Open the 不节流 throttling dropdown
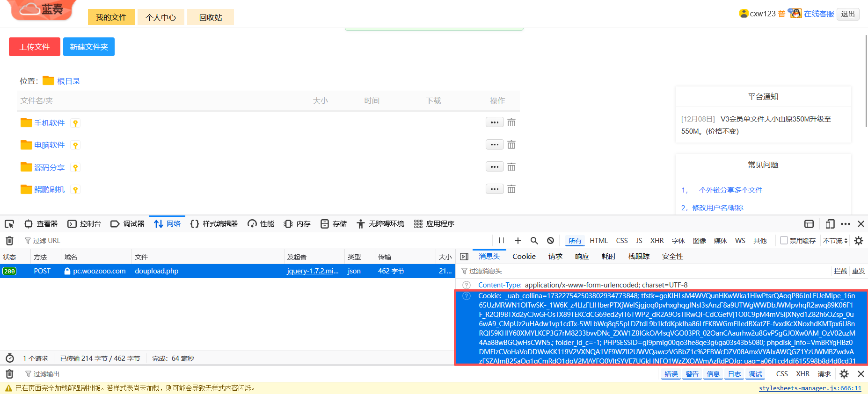This screenshot has width=868, height=394. point(835,241)
